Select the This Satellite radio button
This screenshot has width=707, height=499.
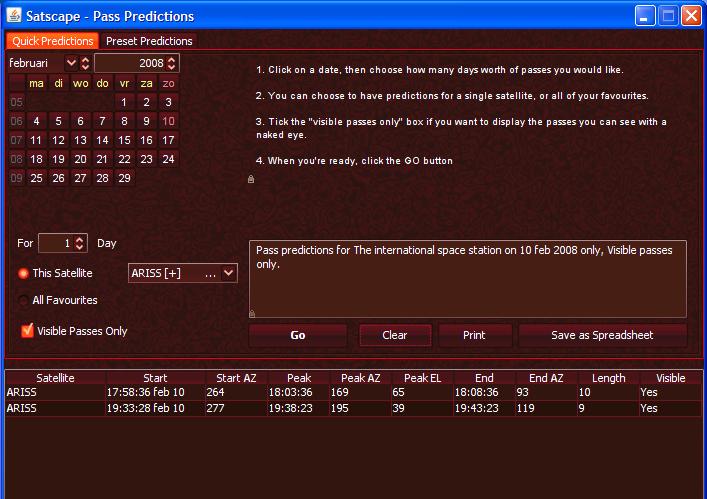tap(24, 273)
